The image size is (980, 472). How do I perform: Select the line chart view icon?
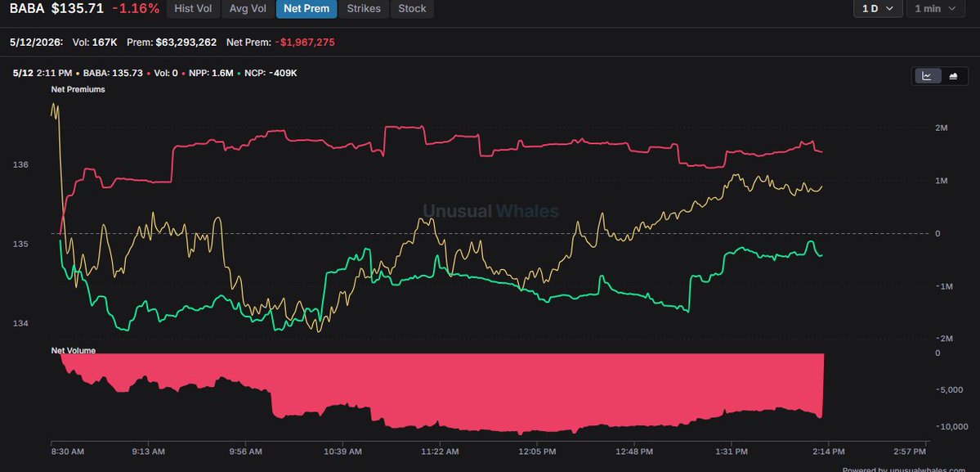click(928, 75)
